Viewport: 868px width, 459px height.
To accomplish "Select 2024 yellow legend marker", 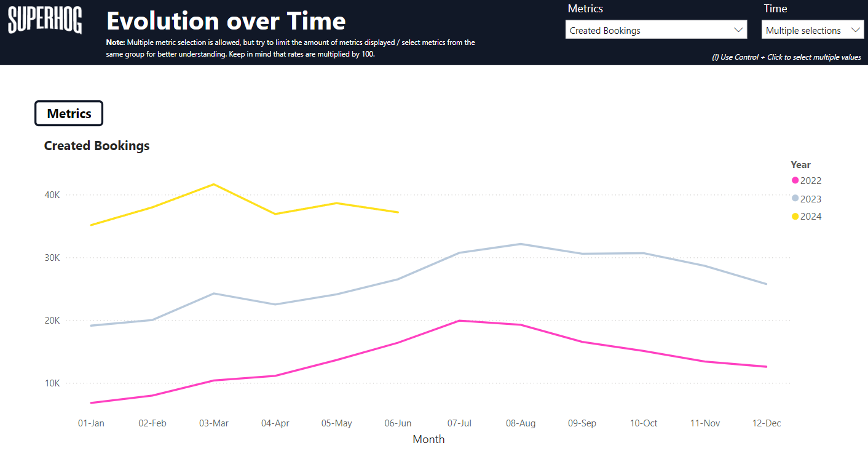I will pos(795,217).
